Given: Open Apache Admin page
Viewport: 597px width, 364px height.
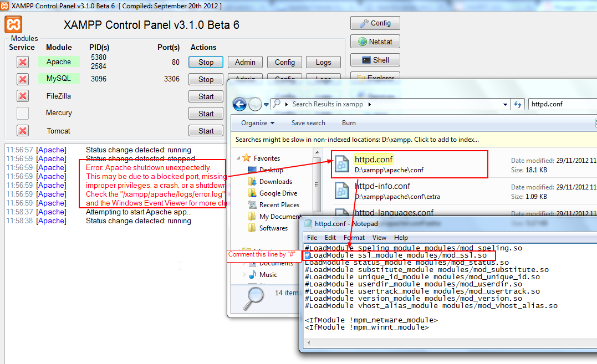Looking at the screenshot, I should tap(245, 63).
